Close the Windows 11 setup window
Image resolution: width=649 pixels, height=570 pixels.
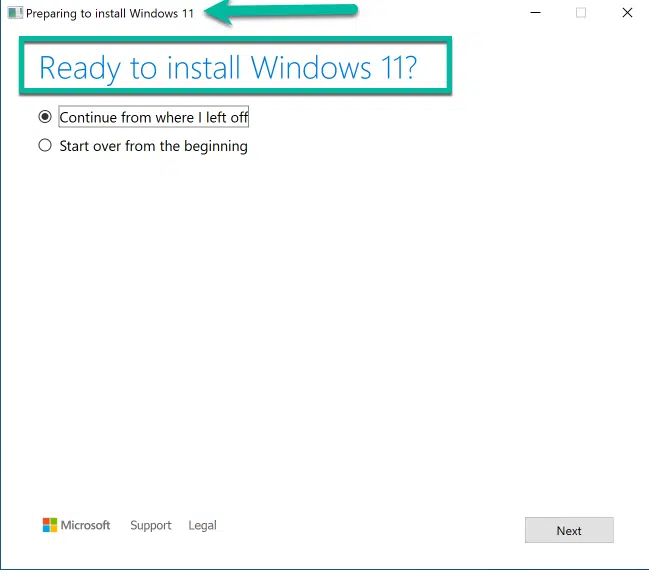[x=627, y=13]
